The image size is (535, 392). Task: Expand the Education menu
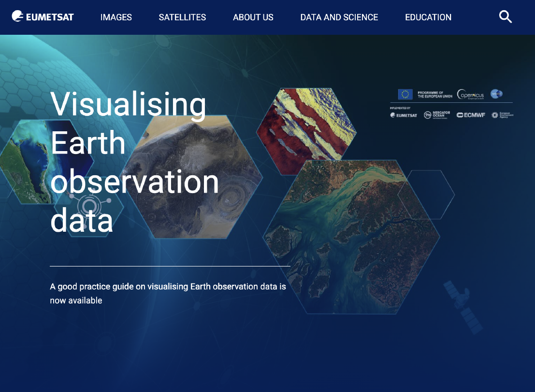428,17
